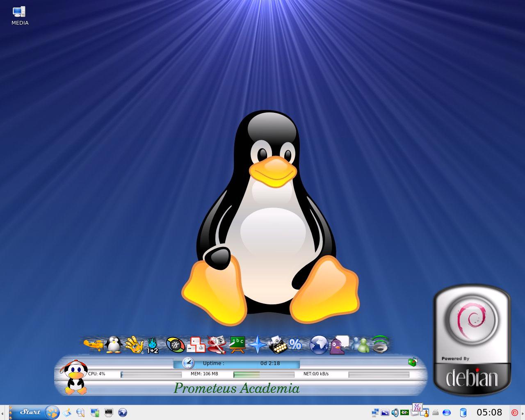Open the MEDIA desktop icon
The height and width of the screenshot is (420, 525).
(x=19, y=16)
